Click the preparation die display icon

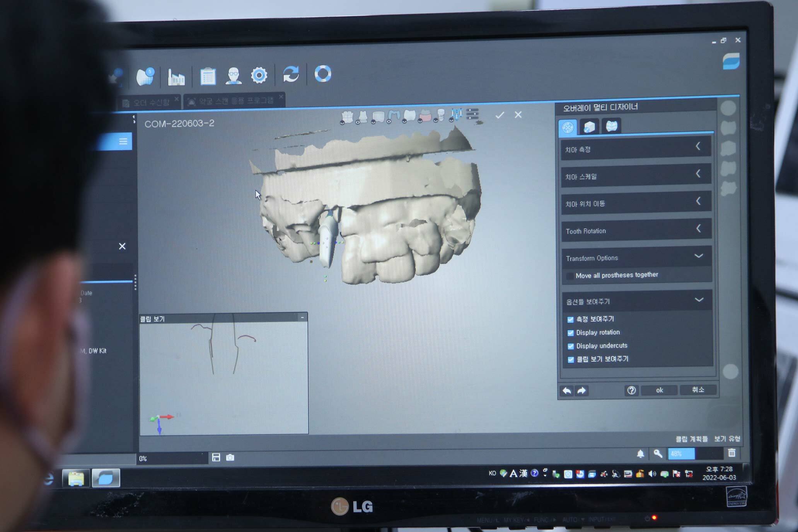(363, 117)
